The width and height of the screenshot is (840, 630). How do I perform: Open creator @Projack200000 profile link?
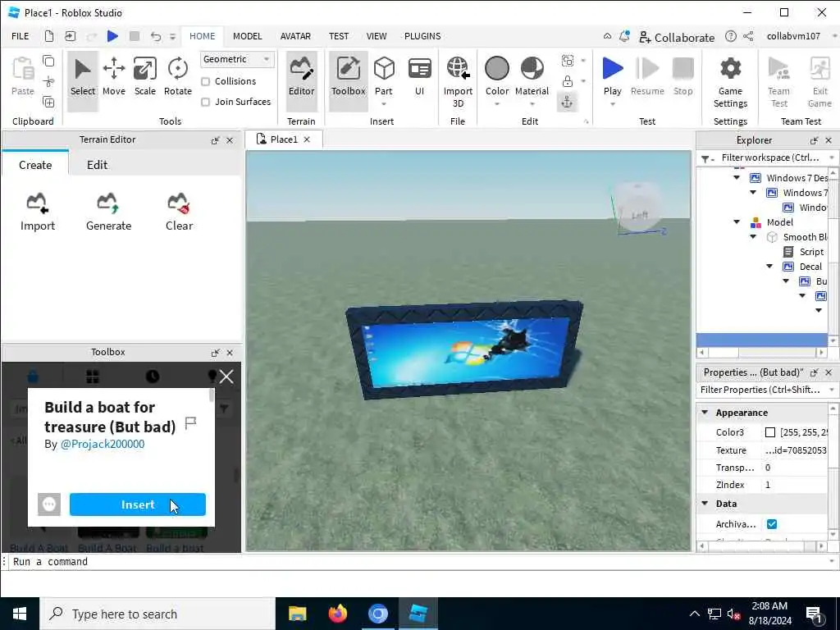103,444
